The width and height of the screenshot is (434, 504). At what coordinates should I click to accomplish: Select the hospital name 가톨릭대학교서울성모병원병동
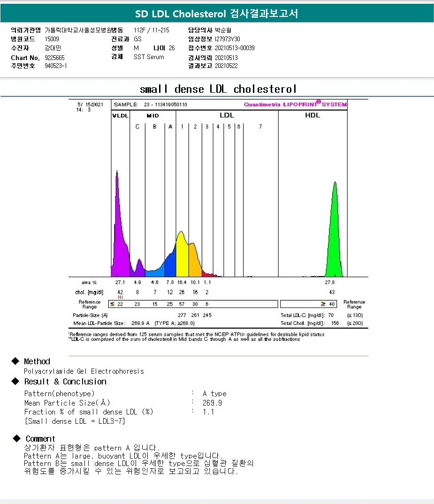point(84,30)
